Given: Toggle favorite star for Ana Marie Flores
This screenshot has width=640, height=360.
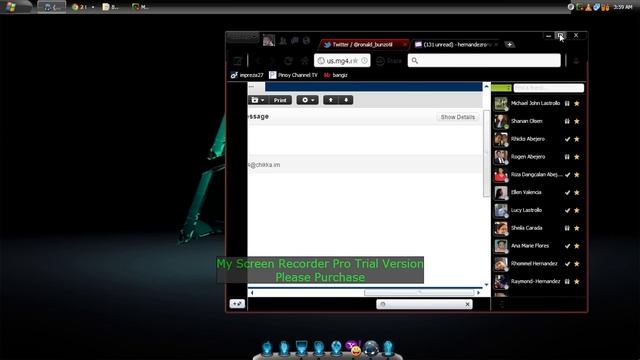Looking at the screenshot, I should (577, 246).
